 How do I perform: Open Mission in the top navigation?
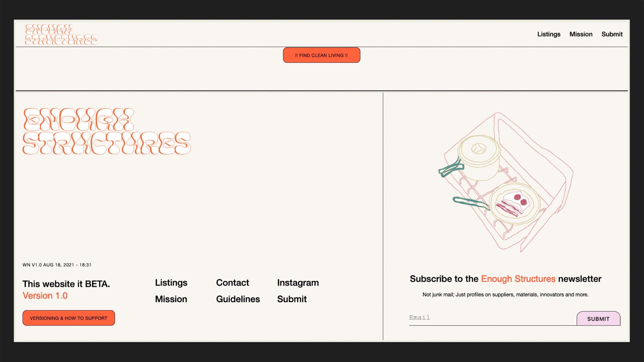click(581, 34)
